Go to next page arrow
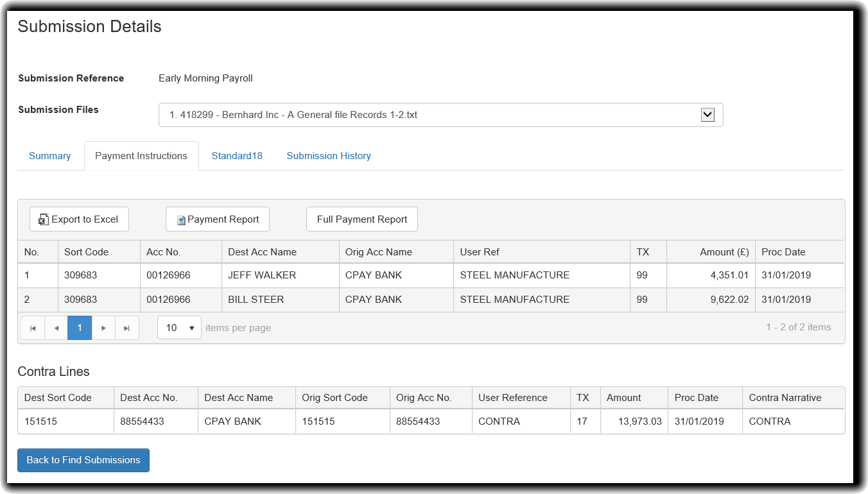This screenshot has height=494, width=868. click(103, 328)
